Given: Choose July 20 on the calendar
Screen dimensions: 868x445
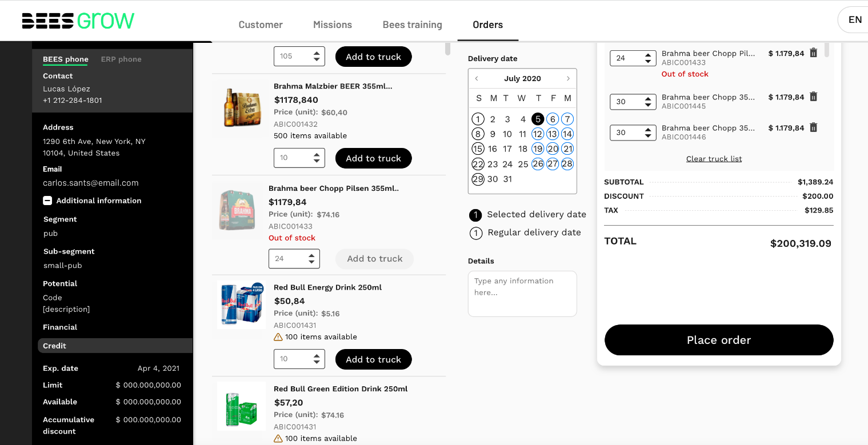Looking at the screenshot, I should pos(552,149).
